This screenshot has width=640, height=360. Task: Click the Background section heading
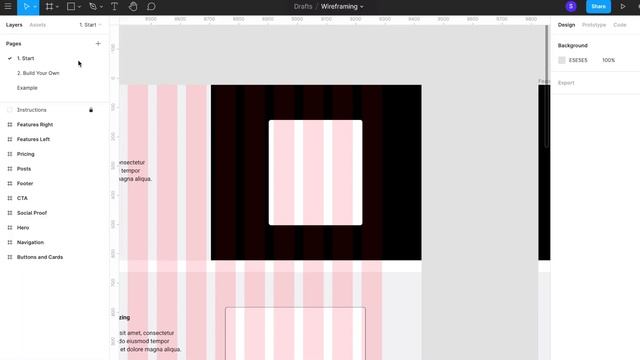tap(573, 45)
